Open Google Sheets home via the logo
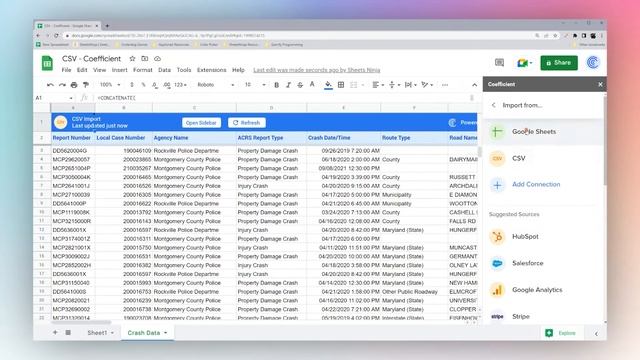The image size is (640, 360). click(47, 63)
